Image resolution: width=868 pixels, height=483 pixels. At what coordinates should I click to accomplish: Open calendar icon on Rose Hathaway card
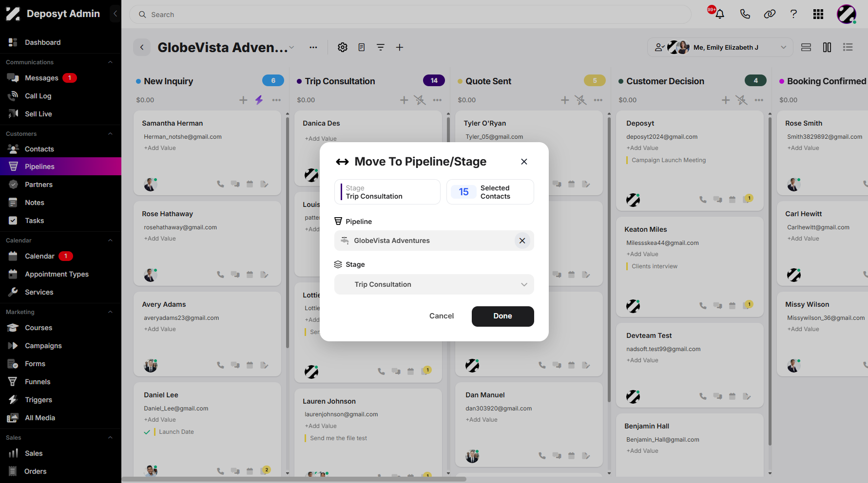click(250, 275)
